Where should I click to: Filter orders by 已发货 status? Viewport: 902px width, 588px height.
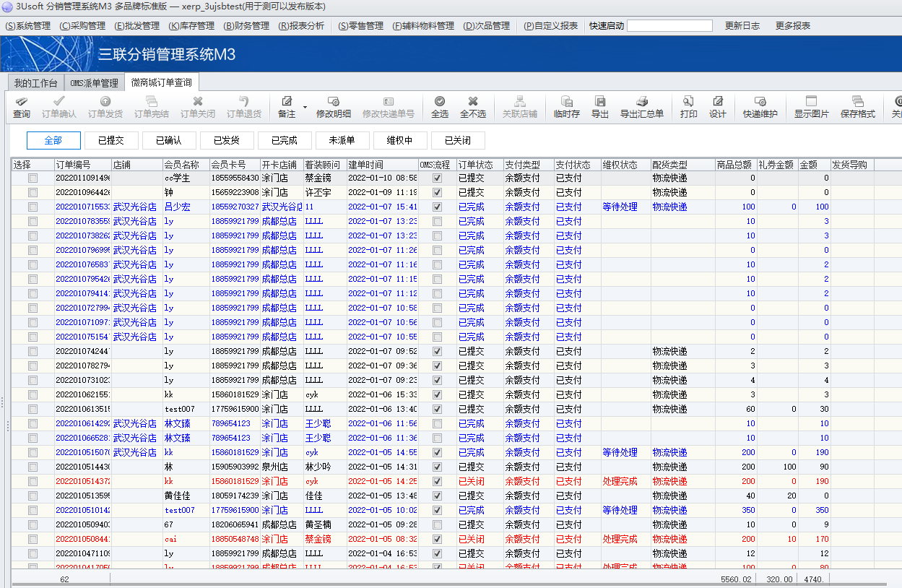coord(226,141)
